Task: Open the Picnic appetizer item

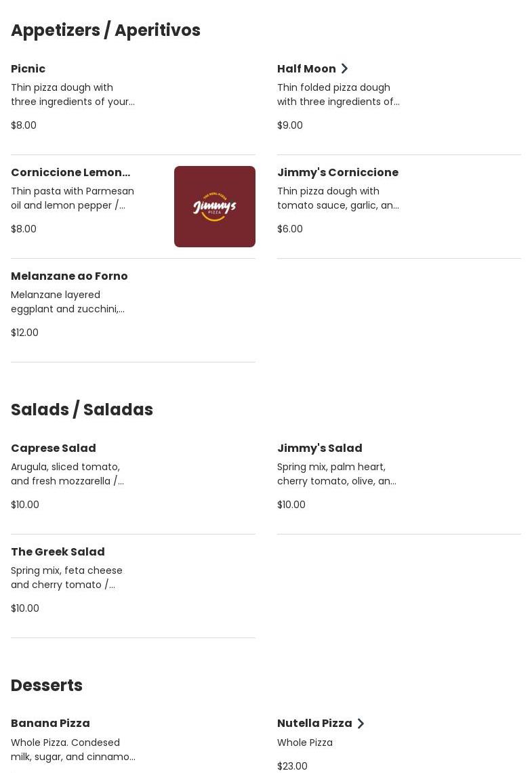Action: pos(28,68)
